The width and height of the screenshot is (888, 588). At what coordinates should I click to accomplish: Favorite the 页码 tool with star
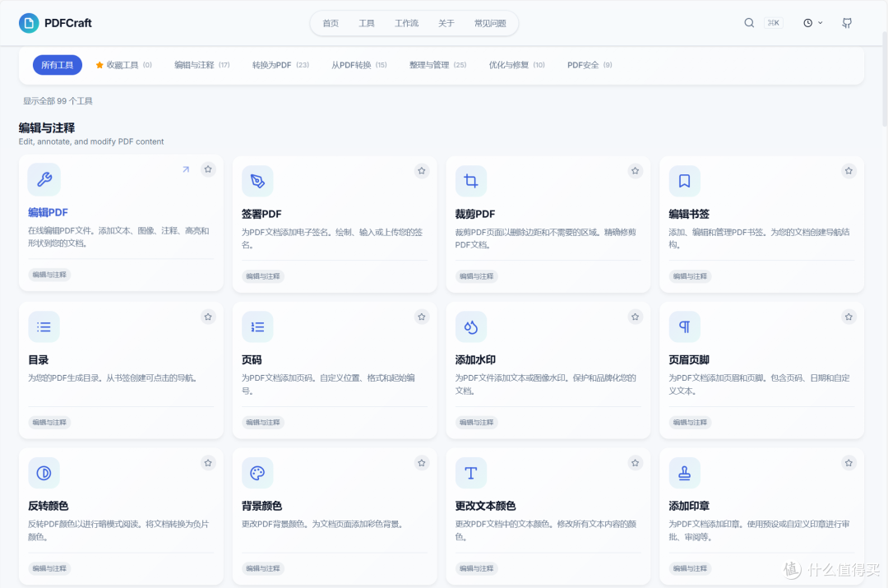(422, 317)
